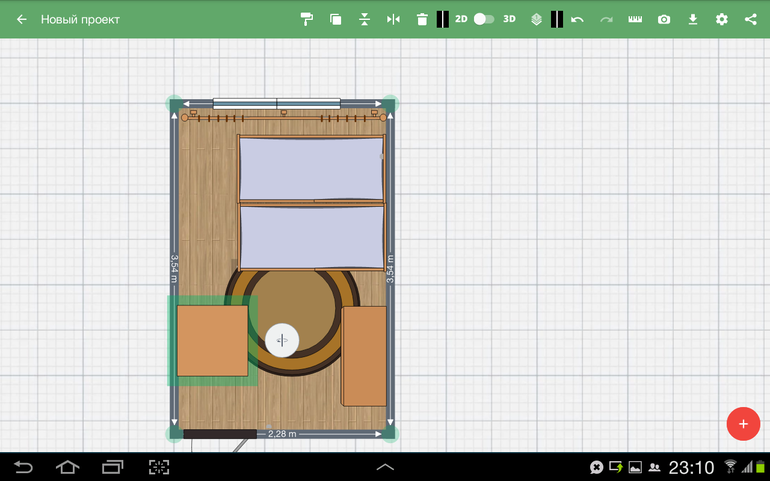Share the project via the share icon
This screenshot has height=481, width=770.
[751, 19]
